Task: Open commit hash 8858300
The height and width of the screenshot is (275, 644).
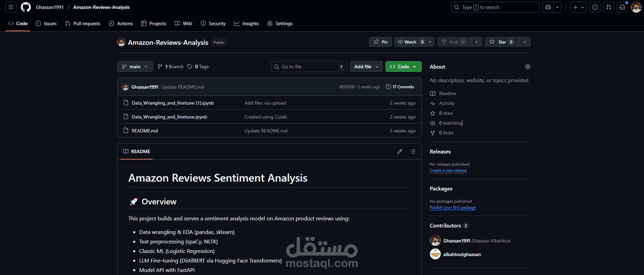Action: pyautogui.click(x=347, y=87)
